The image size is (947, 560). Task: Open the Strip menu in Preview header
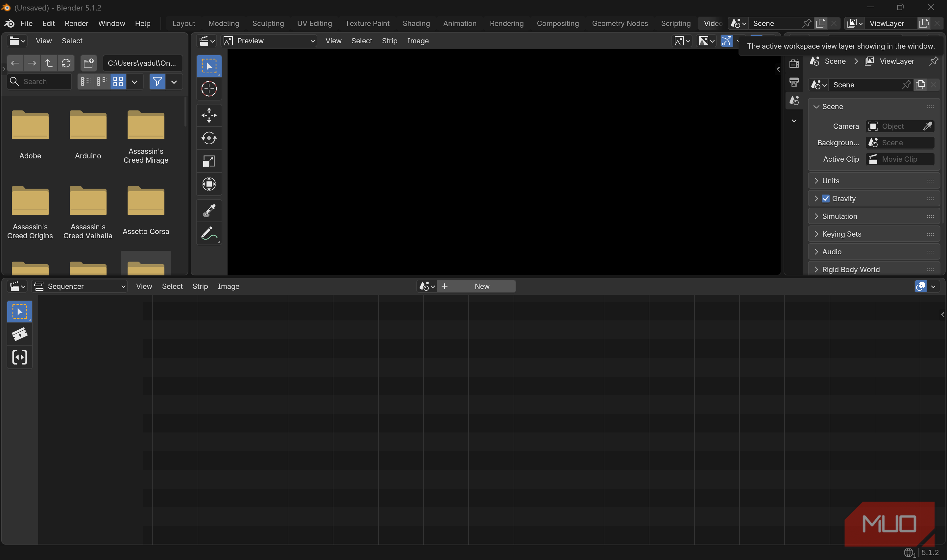tap(390, 41)
